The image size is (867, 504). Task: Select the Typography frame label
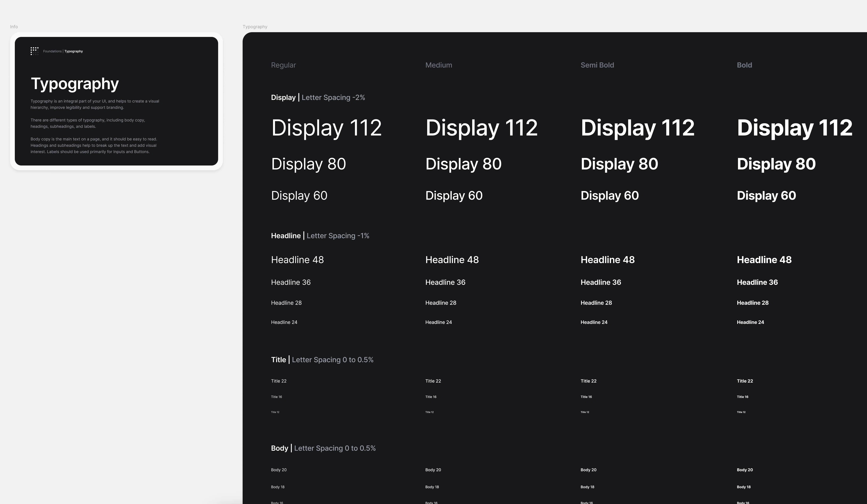pyautogui.click(x=255, y=27)
